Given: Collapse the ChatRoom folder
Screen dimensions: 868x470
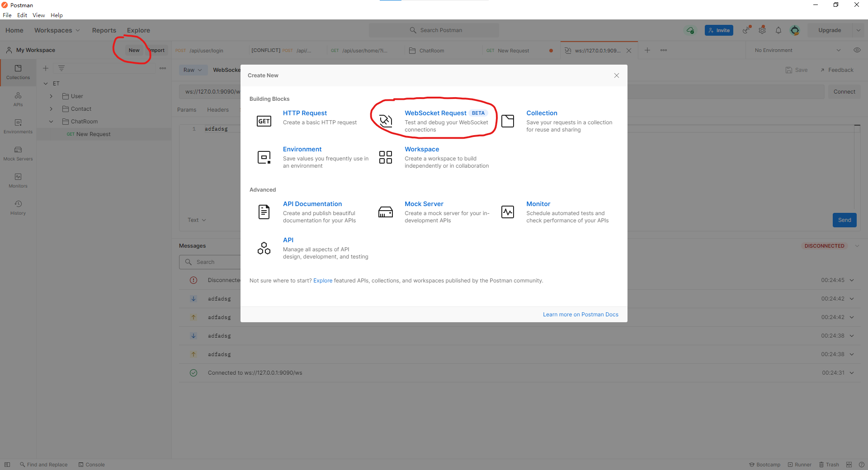Looking at the screenshot, I should coord(51,122).
